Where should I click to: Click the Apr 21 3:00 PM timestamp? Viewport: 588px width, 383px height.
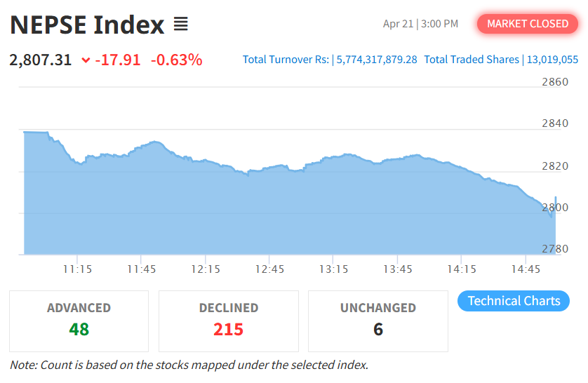point(420,24)
